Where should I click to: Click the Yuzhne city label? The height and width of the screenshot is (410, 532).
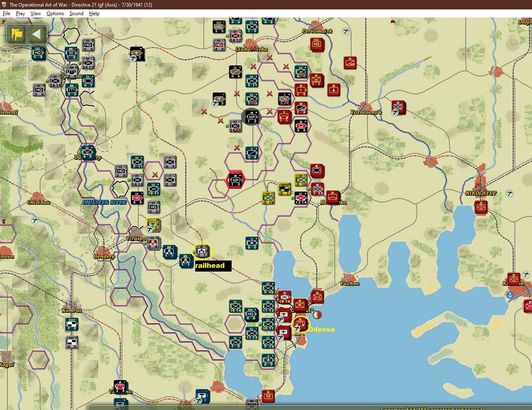point(349,283)
